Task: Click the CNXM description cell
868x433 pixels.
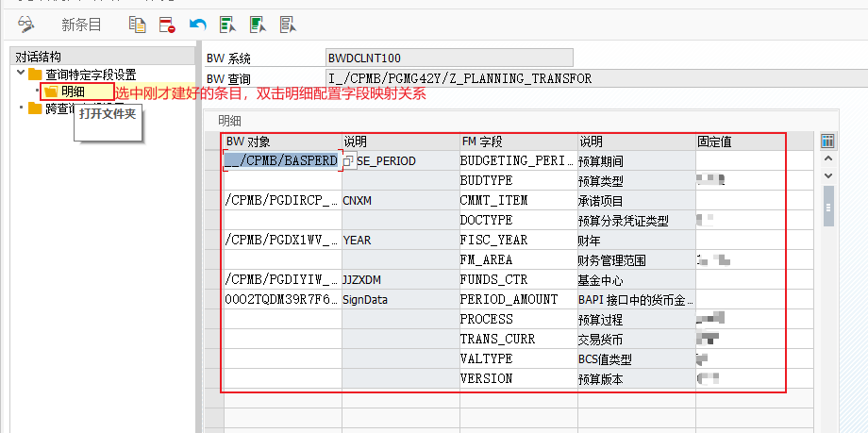Action: pos(401,200)
